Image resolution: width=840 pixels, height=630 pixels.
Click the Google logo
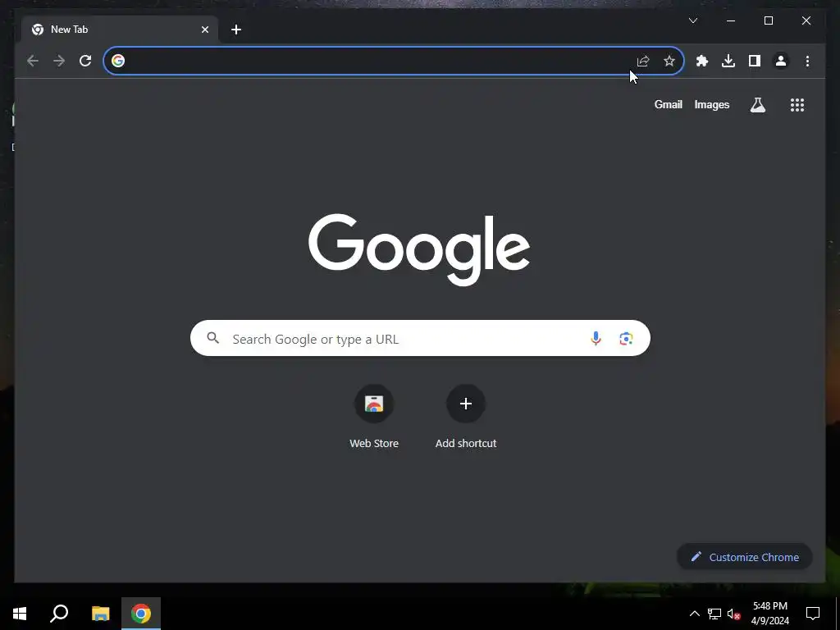[x=419, y=249]
